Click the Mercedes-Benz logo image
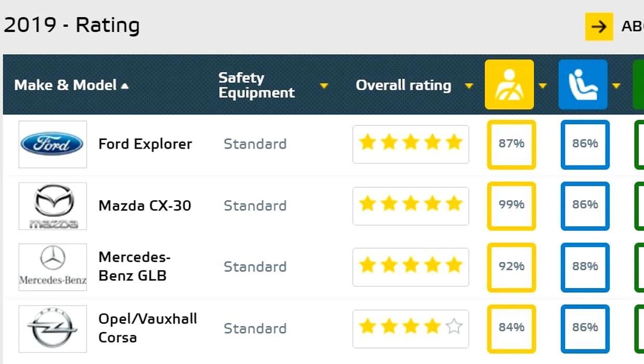This screenshot has width=644, height=364. (x=52, y=267)
